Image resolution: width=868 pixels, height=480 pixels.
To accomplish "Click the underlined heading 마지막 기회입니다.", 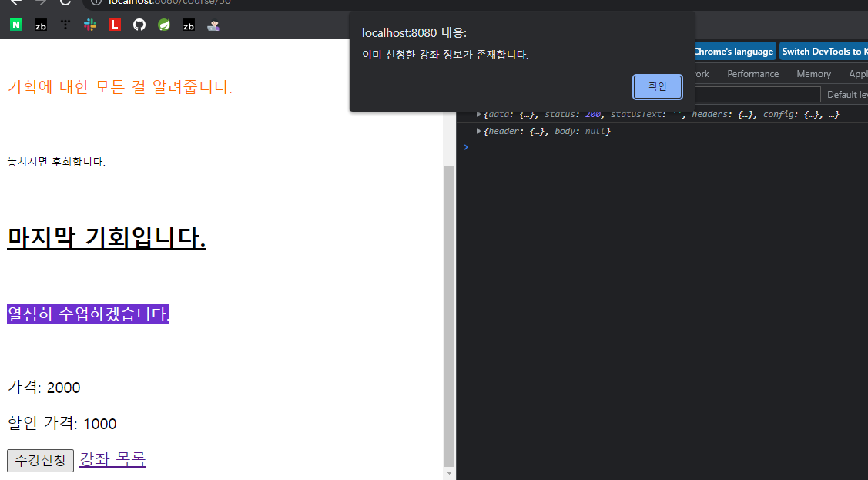I will [x=106, y=238].
